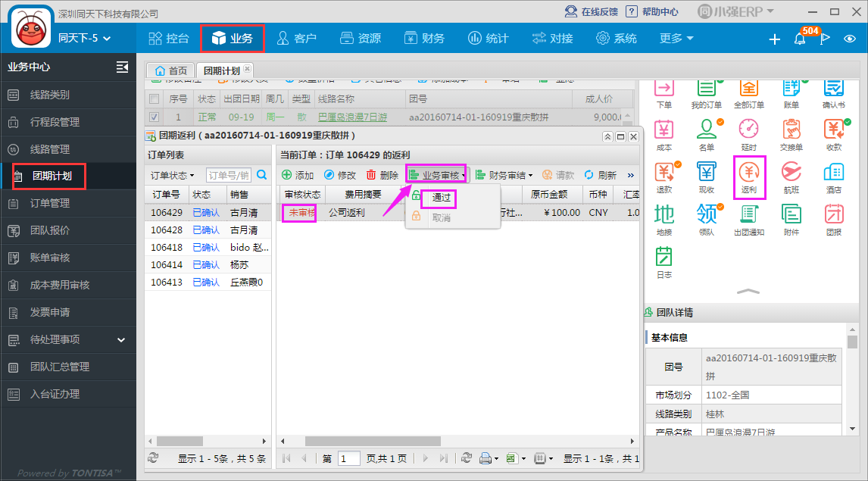Switch to the 首页 tab

[x=170, y=71]
